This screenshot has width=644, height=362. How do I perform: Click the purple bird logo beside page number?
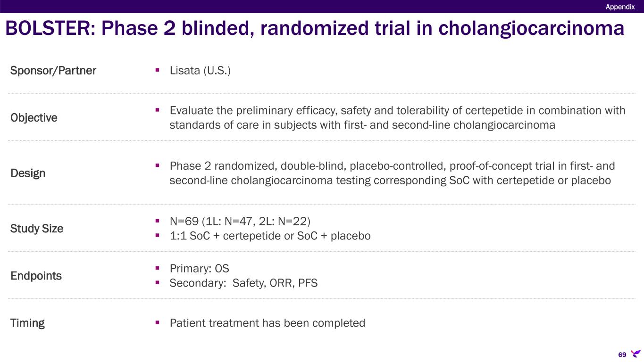point(636,354)
